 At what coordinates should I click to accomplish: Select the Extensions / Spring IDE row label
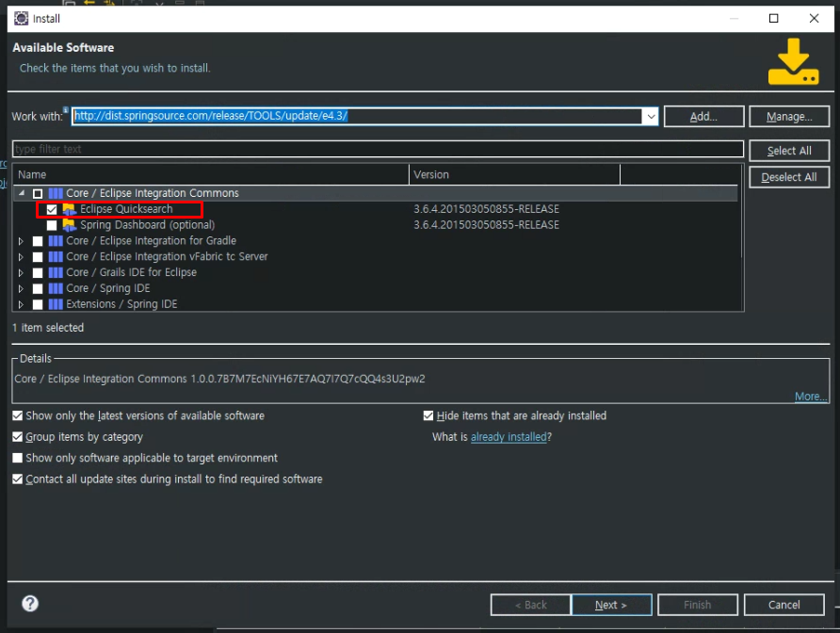point(121,304)
